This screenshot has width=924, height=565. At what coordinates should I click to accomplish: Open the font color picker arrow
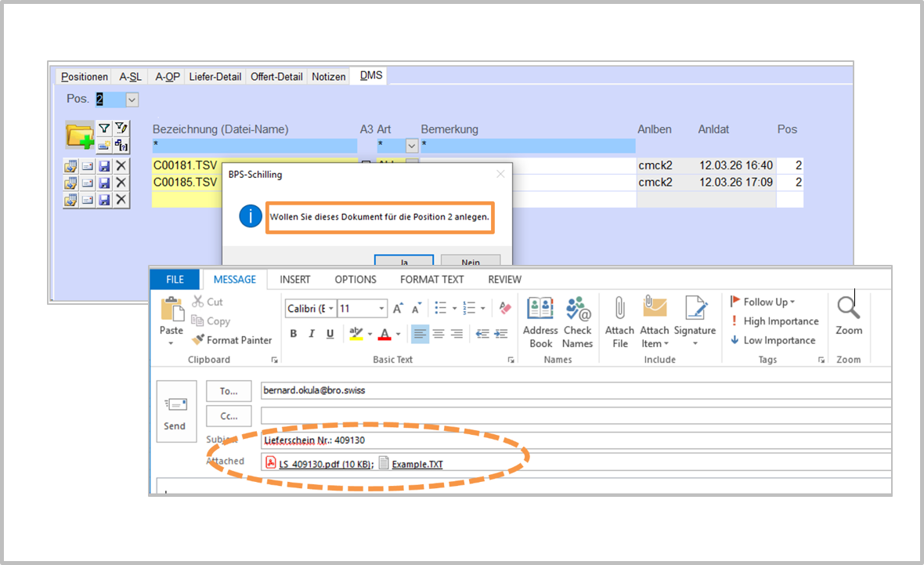pyautogui.click(x=398, y=335)
